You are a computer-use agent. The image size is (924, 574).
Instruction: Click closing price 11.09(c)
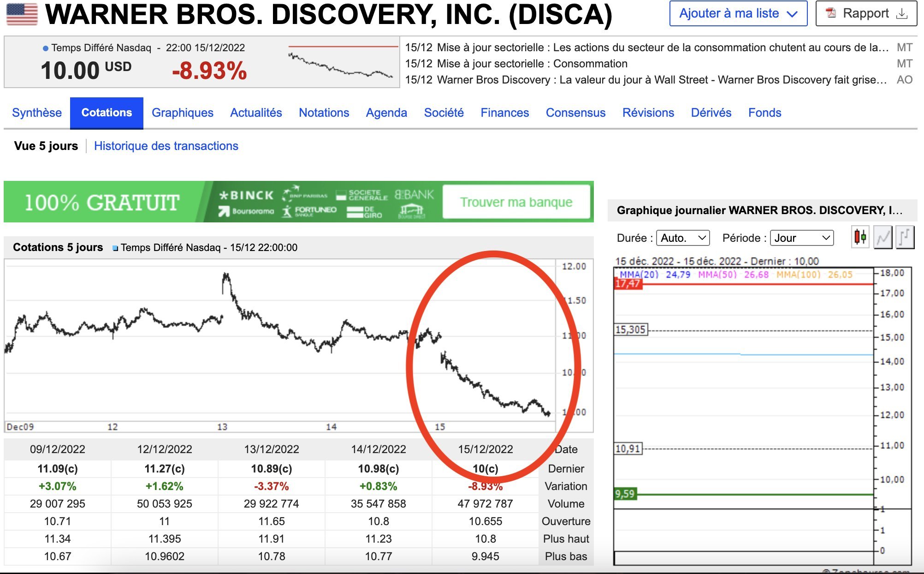(x=58, y=469)
